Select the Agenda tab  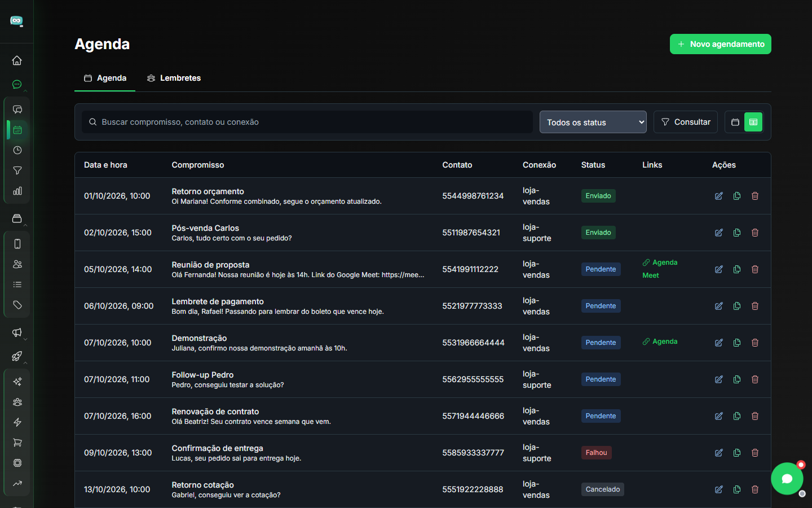coord(105,78)
